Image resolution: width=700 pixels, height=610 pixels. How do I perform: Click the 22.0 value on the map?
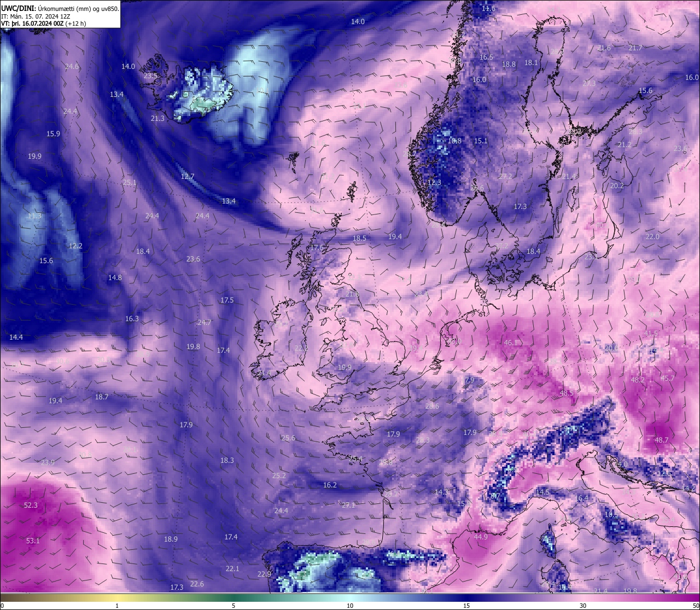coord(652,236)
